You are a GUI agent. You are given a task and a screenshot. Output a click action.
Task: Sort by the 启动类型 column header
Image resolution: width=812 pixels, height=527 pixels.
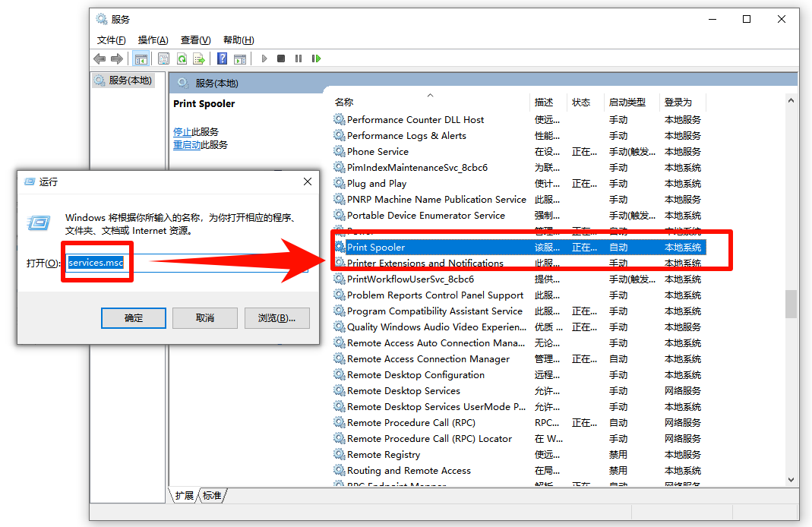pyautogui.click(x=632, y=102)
